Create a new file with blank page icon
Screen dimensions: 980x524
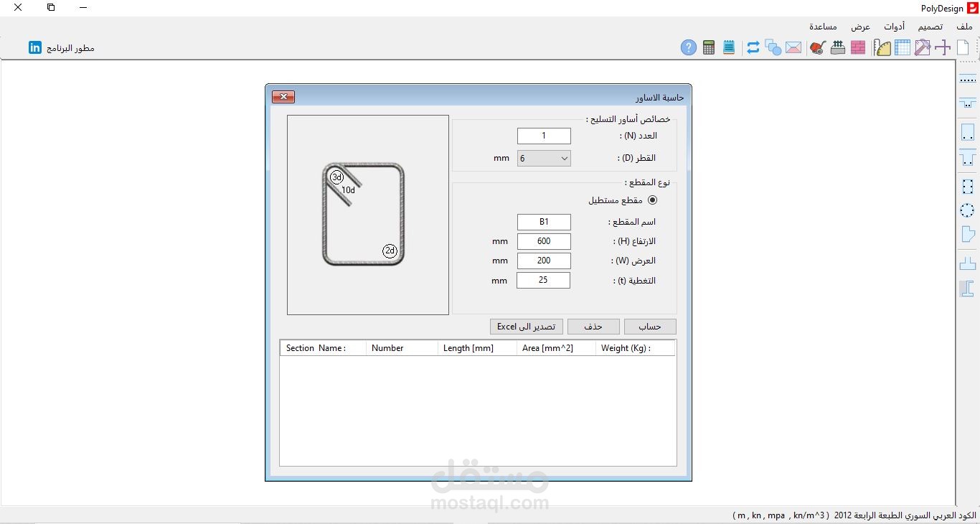963,48
